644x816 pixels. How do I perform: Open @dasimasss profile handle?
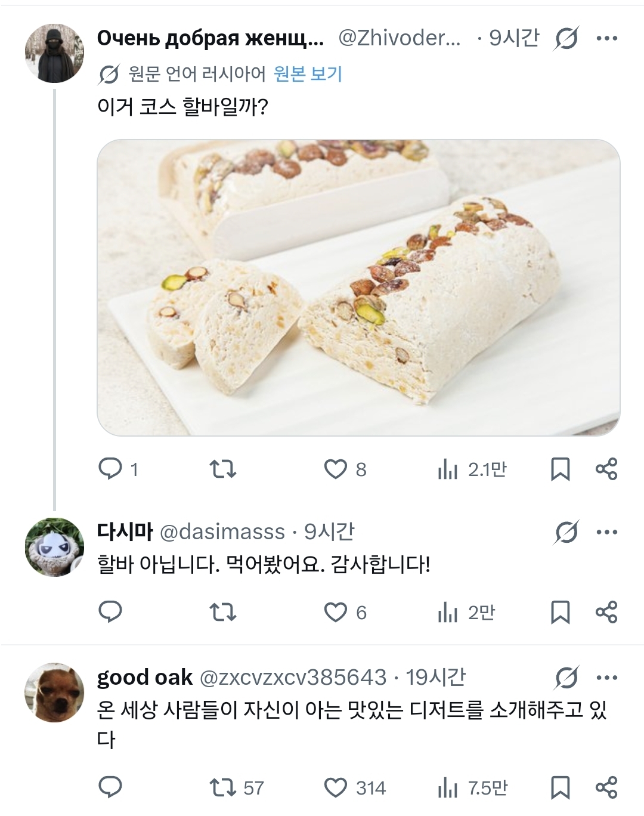pyautogui.click(x=222, y=531)
